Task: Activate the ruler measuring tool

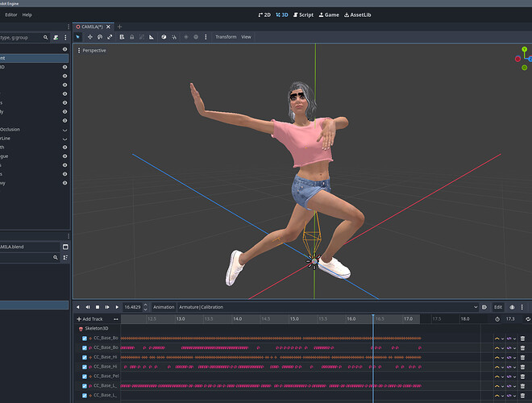Action: coord(152,37)
